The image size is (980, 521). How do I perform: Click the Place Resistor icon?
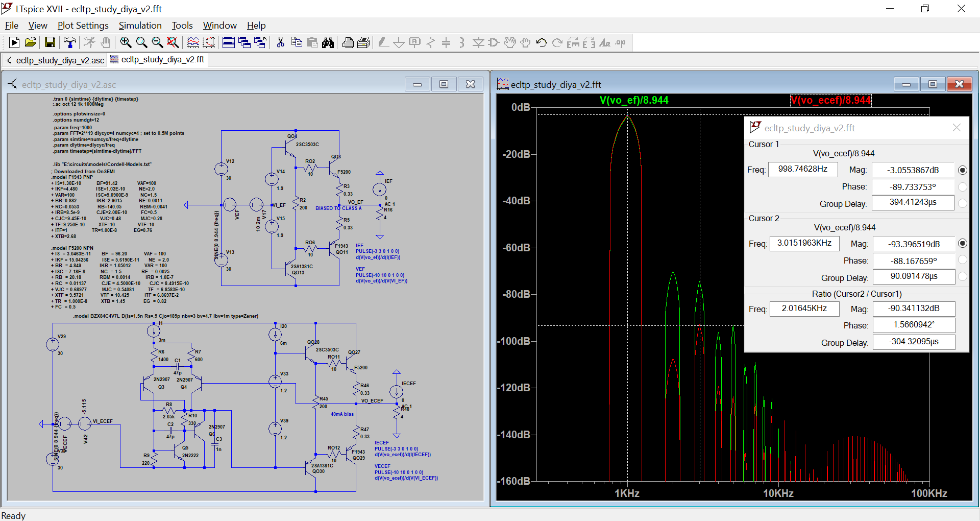[431, 43]
